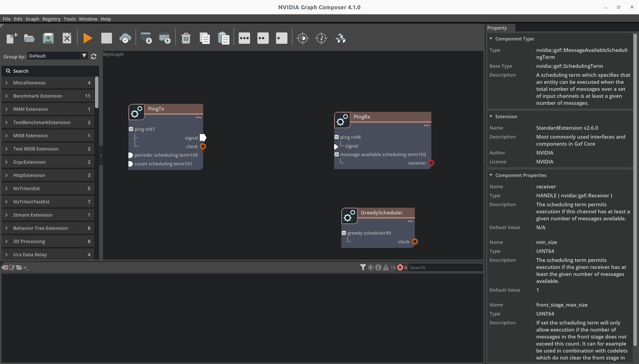Expand the Behavior Tree Extension category
639x364 pixels.
click(6, 228)
